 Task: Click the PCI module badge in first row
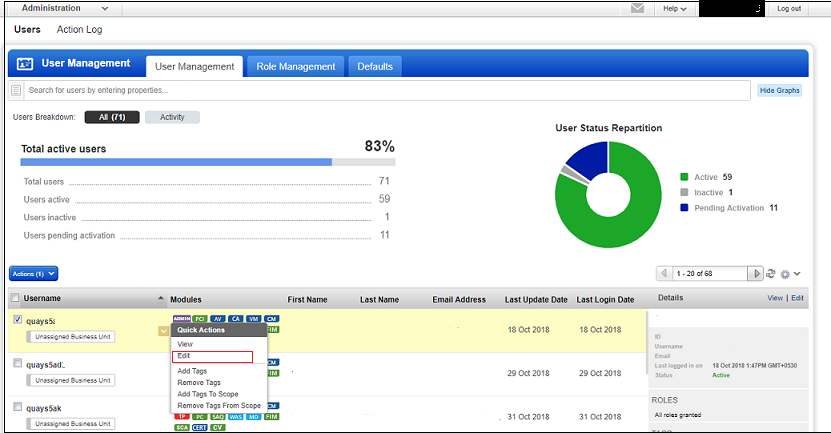[200, 319]
